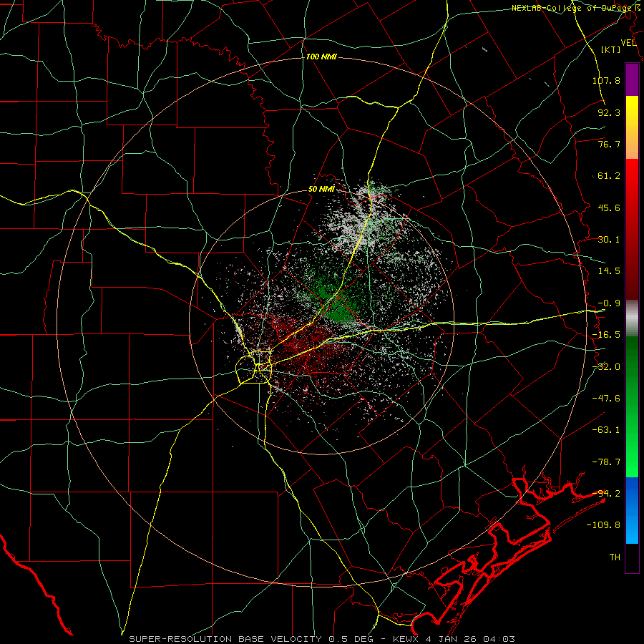Screen dimensions: 644x644
Task: Click the 61.2 legend value
Action: point(609,176)
